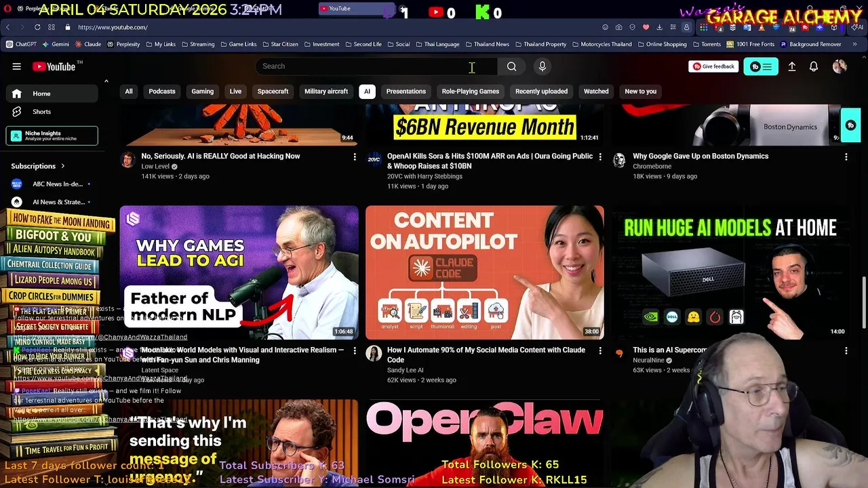This screenshot has width=868, height=488.
Task: Open ChatGPT bookmark
Action: pos(21,44)
